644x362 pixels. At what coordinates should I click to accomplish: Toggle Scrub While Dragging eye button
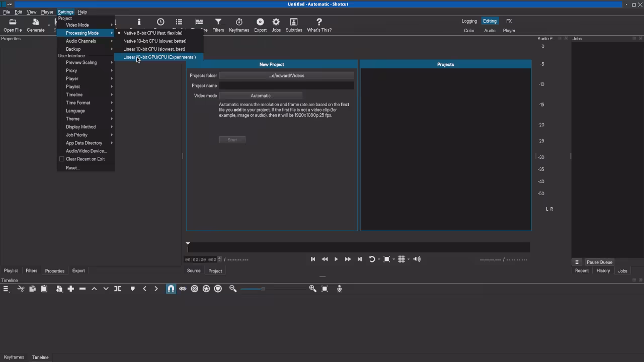pos(183,289)
